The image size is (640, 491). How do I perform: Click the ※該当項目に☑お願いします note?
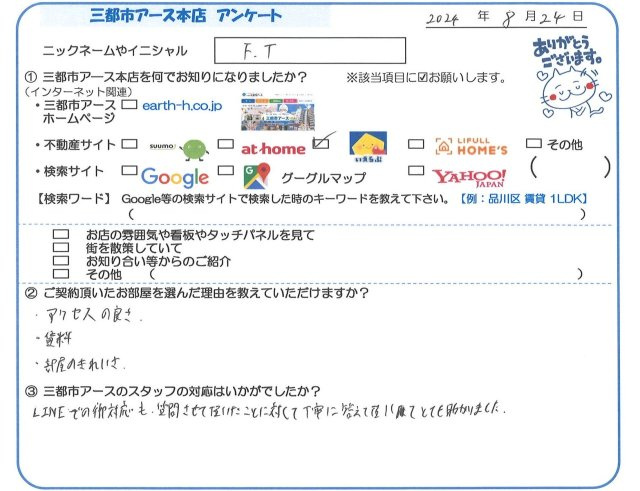(x=426, y=78)
